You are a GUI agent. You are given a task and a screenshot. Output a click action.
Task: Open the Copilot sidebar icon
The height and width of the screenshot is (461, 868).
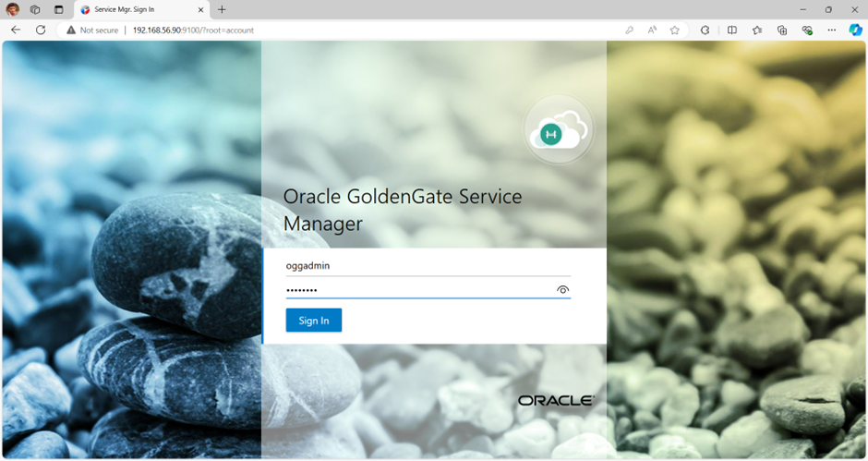coord(856,30)
